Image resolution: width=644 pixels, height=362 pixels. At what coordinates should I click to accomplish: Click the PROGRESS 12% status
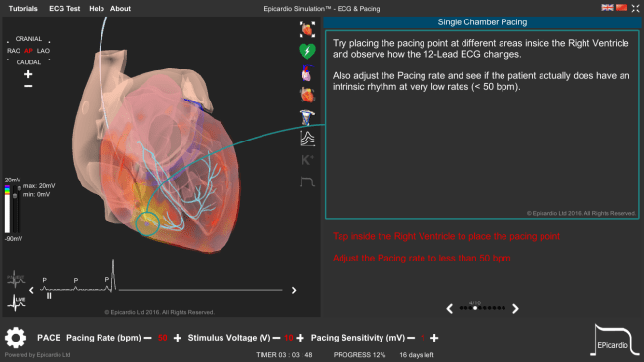359,355
